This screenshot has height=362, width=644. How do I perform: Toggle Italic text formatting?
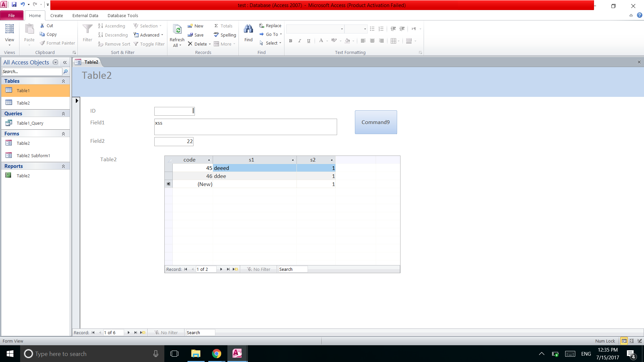(x=300, y=41)
